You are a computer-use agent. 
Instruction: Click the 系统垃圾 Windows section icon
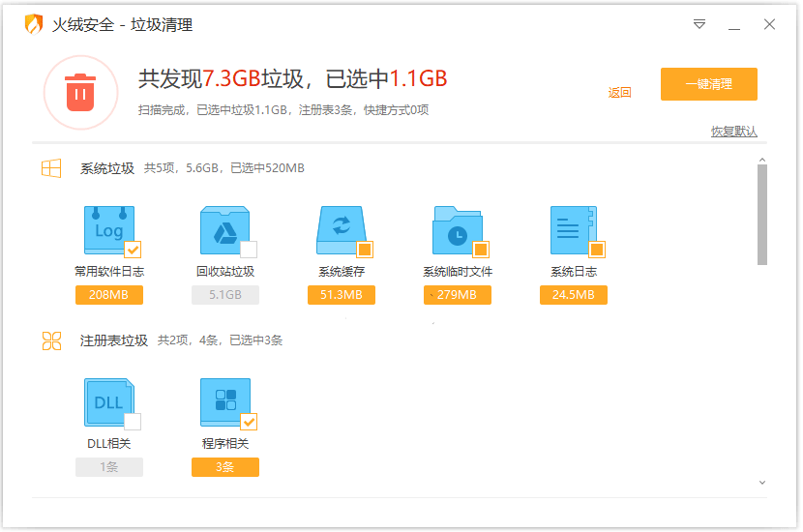tap(51, 168)
